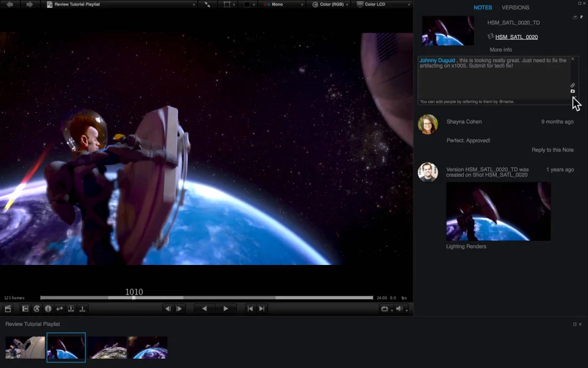Capture a screenshot with the camera icon
The height and width of the screenshot is (368, 588).
coord(573,91)
